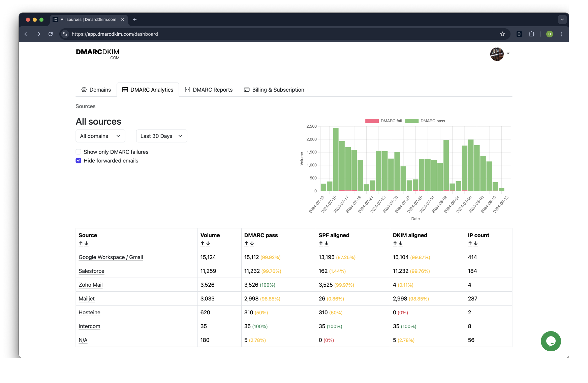Go to Billing & Subscription tab
This screenshot has height=383, width=588.
tap(274, 90)
